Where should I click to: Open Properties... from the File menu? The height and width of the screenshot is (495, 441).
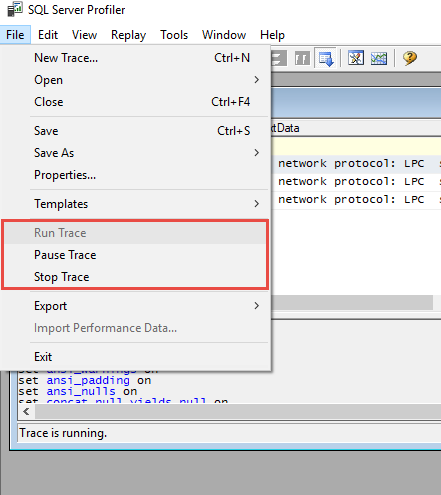pos(136,175)
